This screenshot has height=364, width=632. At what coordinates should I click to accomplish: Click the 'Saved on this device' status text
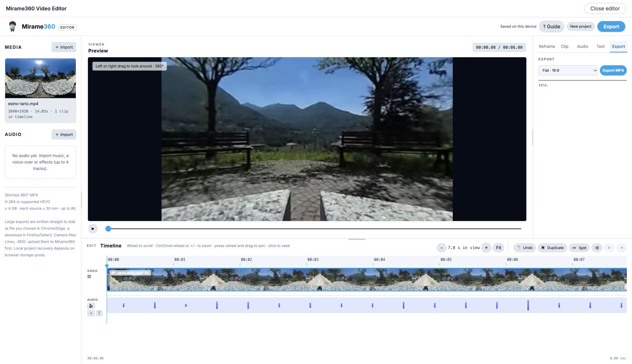[518, 27]
